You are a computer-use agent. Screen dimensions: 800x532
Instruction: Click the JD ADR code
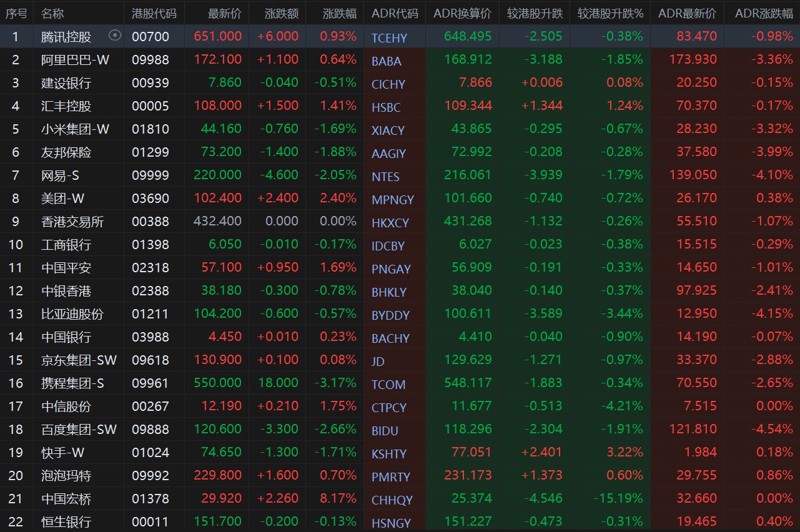[x=378, y=362]
